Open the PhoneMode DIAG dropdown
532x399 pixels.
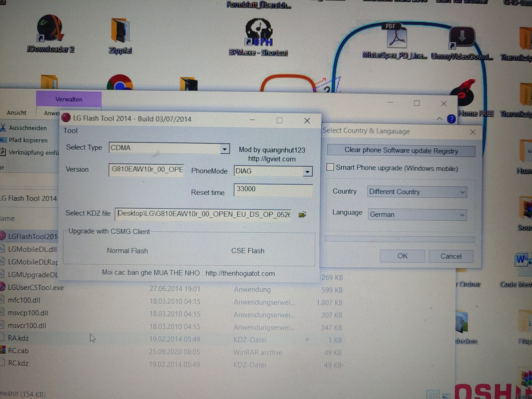(307, 172)
